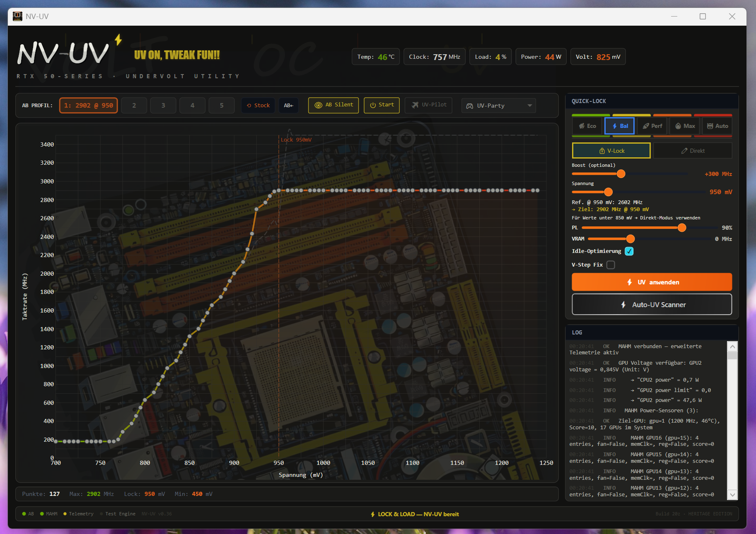Click the pencil icon on Direkt

[x=684, y=151]
